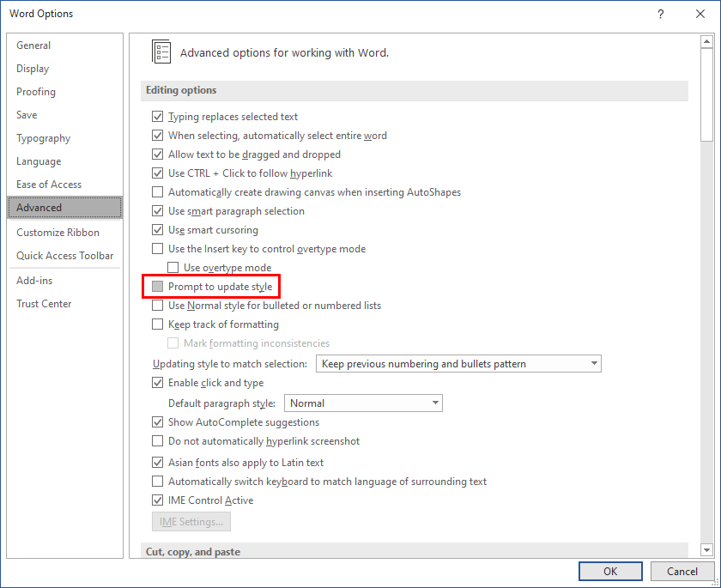This screenshot has height=588, width=721.
Task: Toggle Use CTRL + Click to follow hyperlink
Action: [157, 173]
